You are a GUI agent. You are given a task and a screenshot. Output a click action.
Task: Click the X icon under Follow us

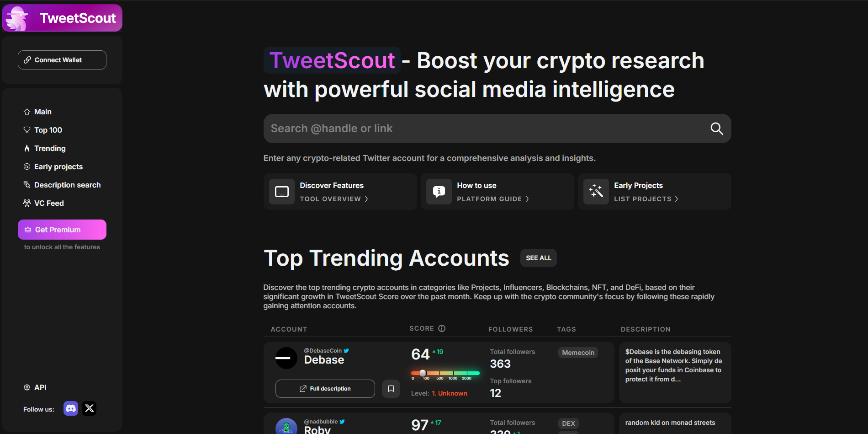89,408
